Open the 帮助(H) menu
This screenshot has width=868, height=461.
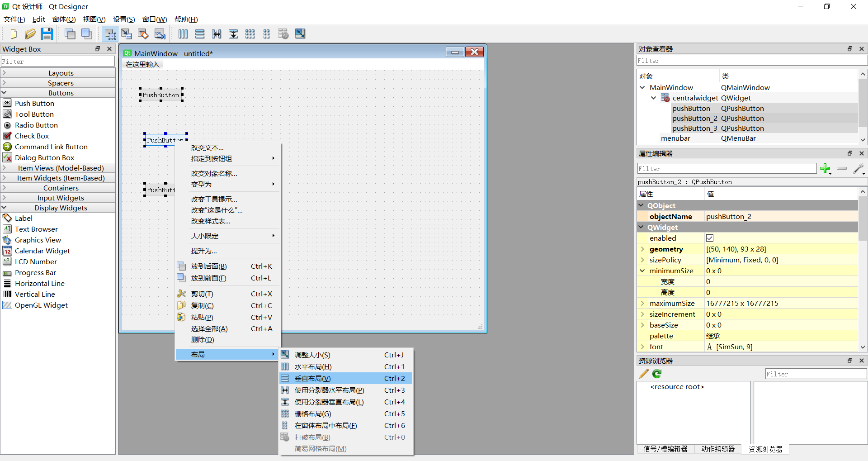[x=186, y=19]
